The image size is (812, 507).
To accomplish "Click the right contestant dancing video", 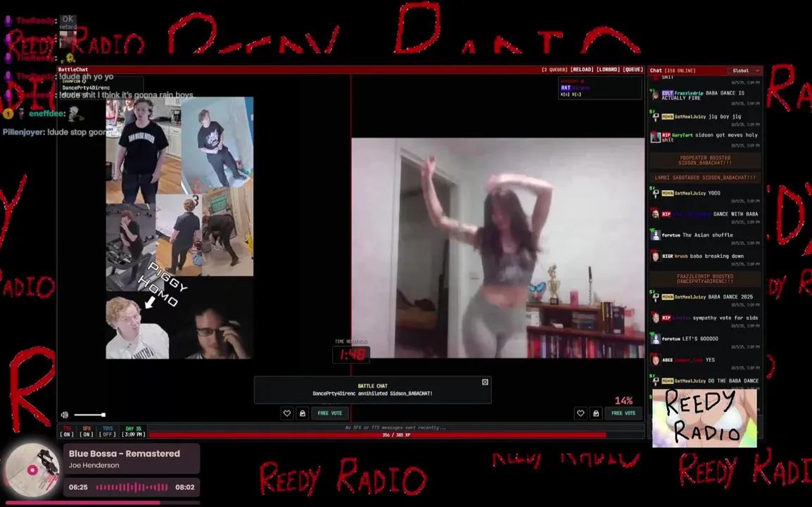I will [x=497, y=248].
